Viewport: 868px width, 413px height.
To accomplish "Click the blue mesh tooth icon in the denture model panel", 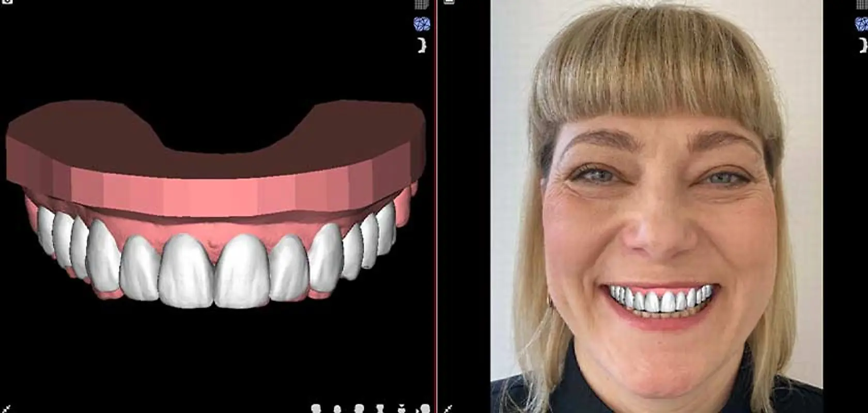I will click(x=422, y=24).
